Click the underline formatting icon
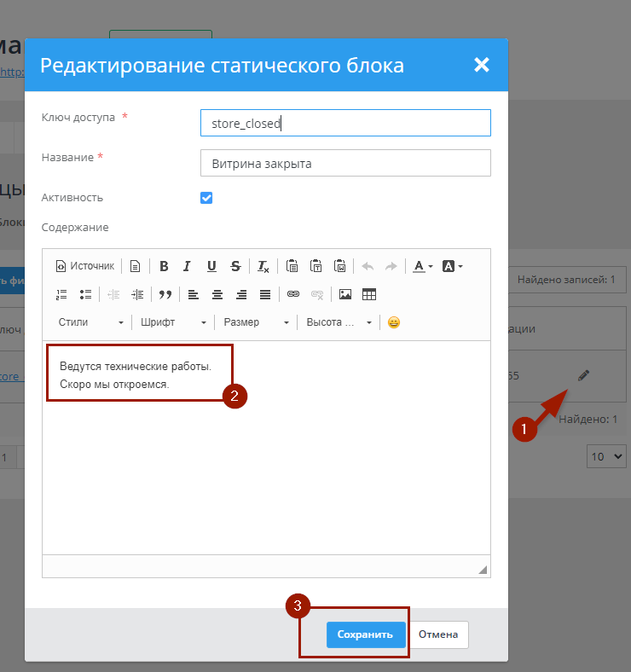Image resolution: width=631 pixels, height=672 pixels. coord(211,266)
